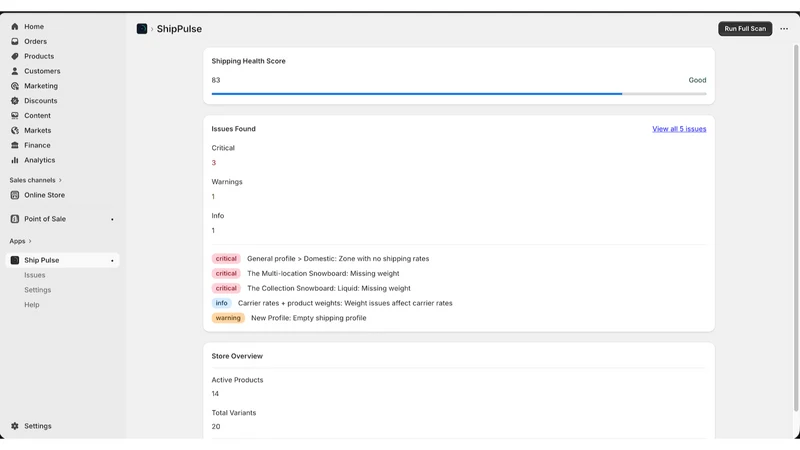
Task: Follow the View all 5 issues link
Action: [x=679, y=129]
